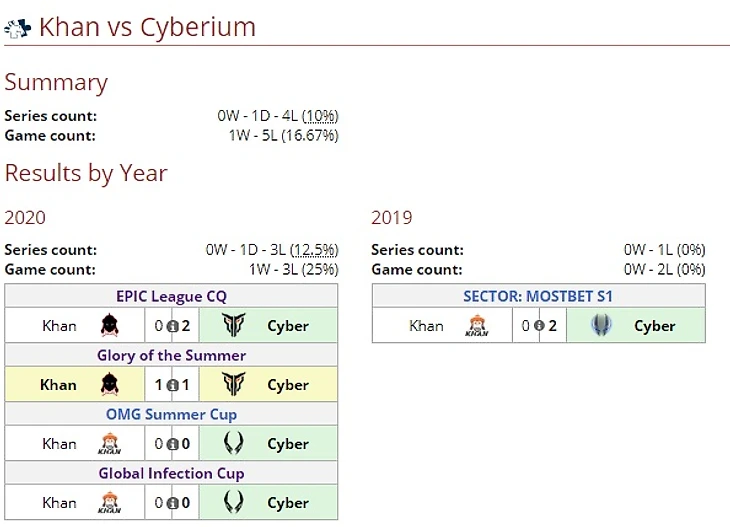This screenshot has width=730, height=527.
Task: Click the 10% series percentage in Summary
Action: pos(320,116)
